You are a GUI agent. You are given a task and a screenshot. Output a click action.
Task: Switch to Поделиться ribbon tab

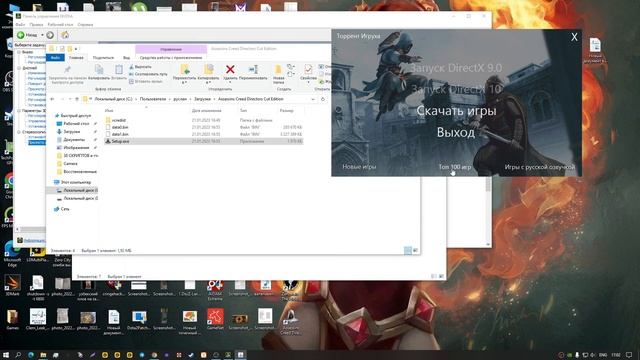pyautogui.click(x=103, y=58)
